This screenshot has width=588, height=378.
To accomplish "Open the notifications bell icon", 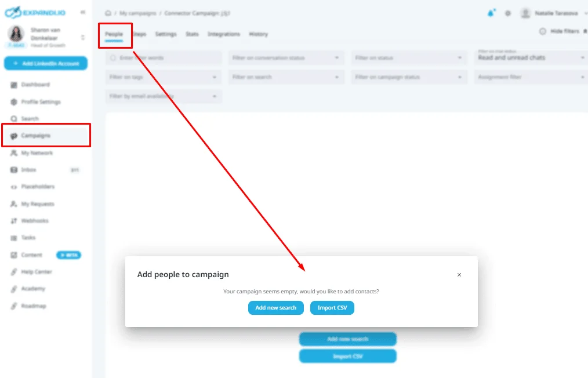I will (x=491, y=13).
